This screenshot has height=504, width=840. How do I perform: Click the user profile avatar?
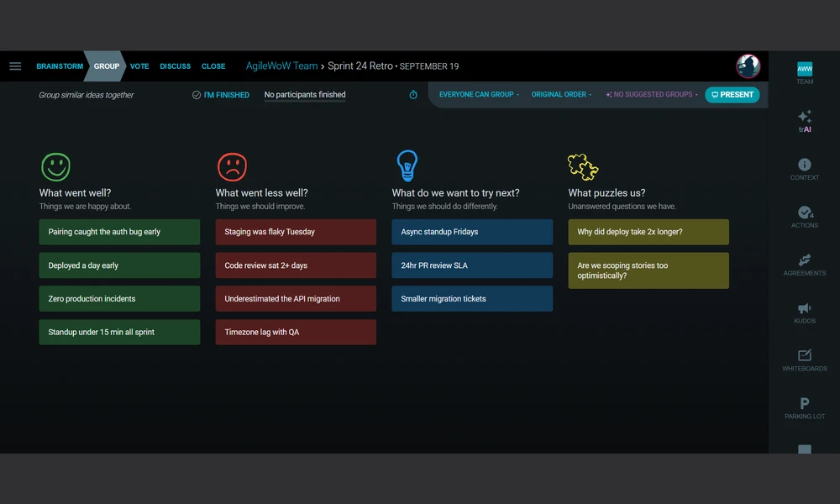pos(748,66)
